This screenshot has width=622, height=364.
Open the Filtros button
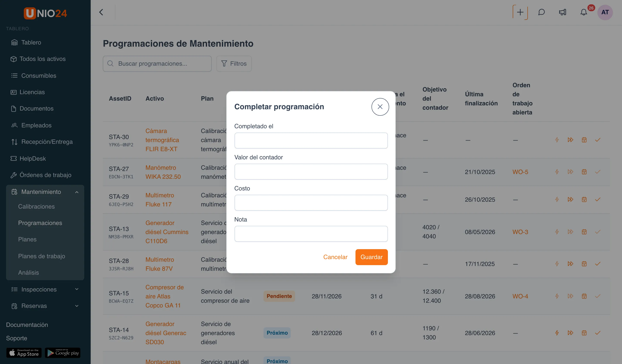click(x=234, y=64)
